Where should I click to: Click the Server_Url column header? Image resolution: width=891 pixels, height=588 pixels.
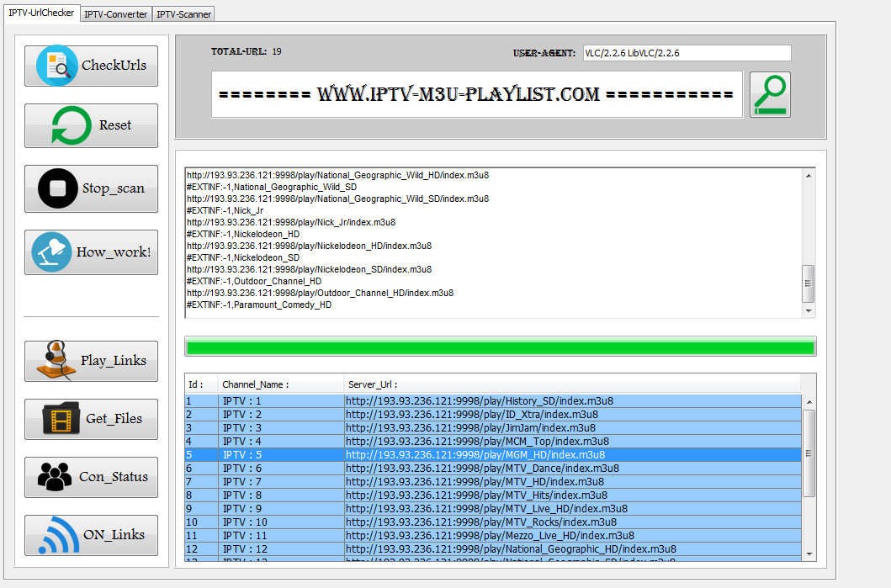point(572,384)
